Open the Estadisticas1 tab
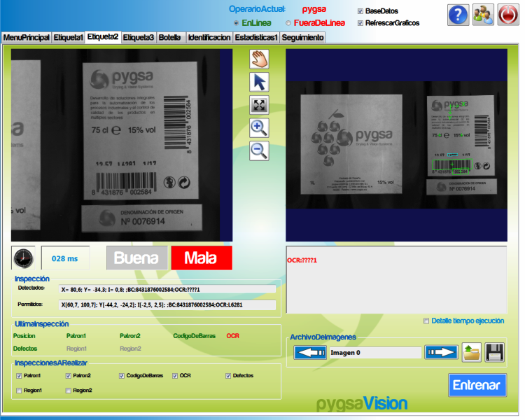Viewport: 525px width, 420px height. [x=256, y=38]
